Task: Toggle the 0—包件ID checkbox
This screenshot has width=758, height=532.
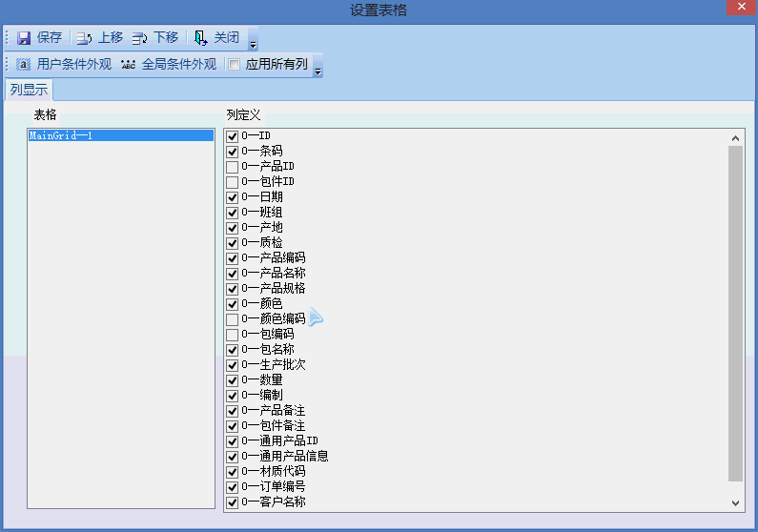Action: pyautogui.click(x=233, y=182)
